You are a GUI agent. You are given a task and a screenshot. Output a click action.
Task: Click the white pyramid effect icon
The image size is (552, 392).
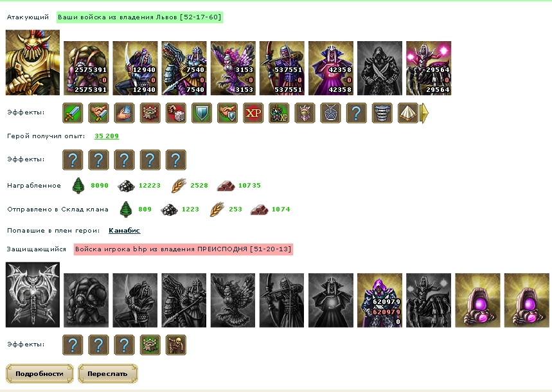(x=407, y=113)
